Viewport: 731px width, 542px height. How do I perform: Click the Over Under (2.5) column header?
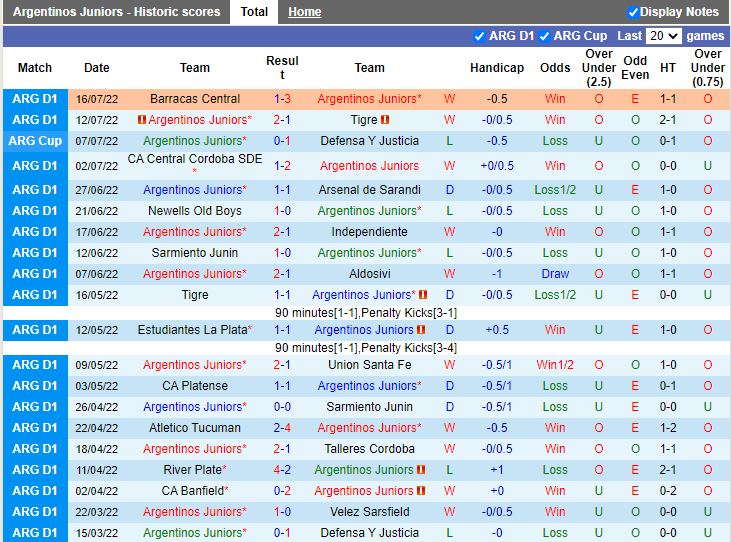(x=599, y=68)
